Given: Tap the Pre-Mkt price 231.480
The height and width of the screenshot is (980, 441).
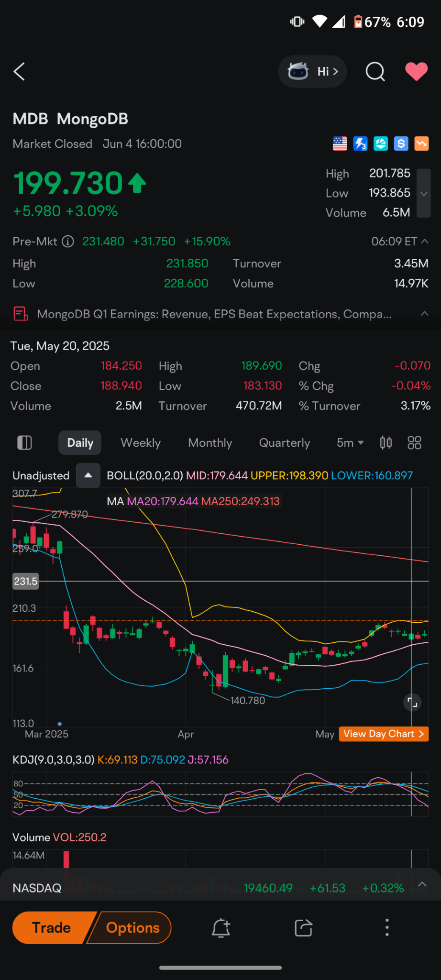Looking at the screenshot, I should click(x=103, y=242).
